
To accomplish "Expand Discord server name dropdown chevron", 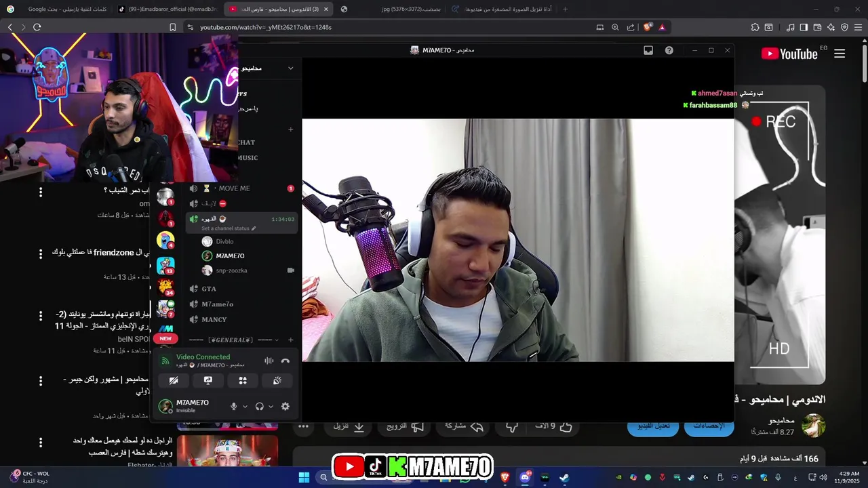I will pos(291,68).
